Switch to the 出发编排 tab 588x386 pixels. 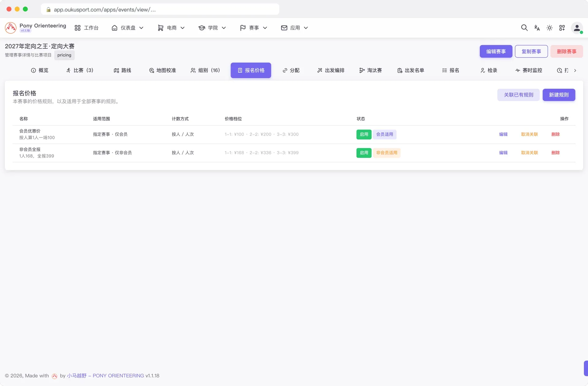click(x=331, y=71)
